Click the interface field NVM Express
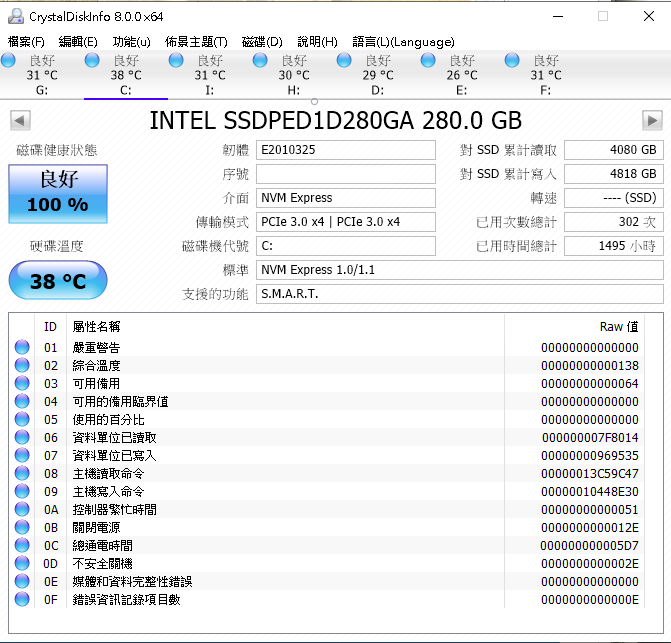 [346, 198]
